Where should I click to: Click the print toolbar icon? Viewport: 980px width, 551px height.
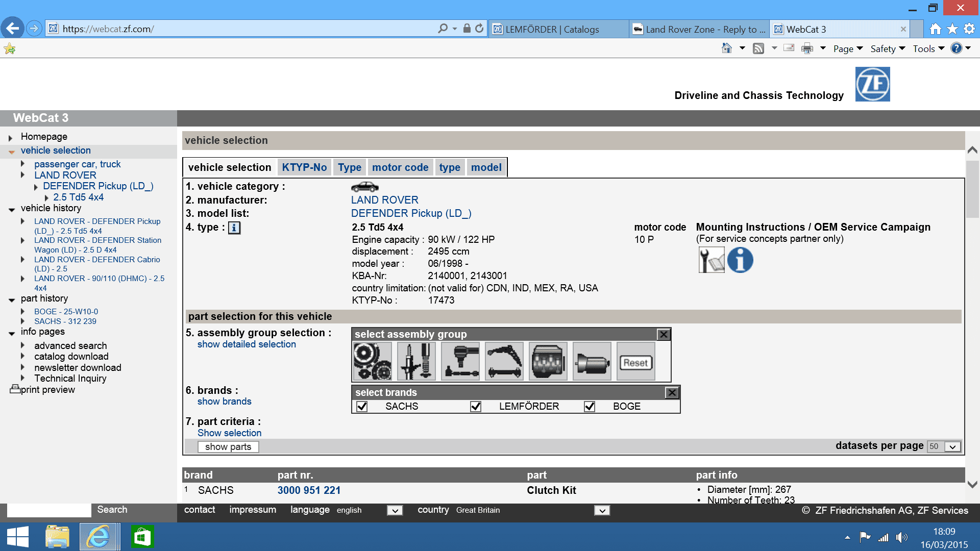click(807, 48)
